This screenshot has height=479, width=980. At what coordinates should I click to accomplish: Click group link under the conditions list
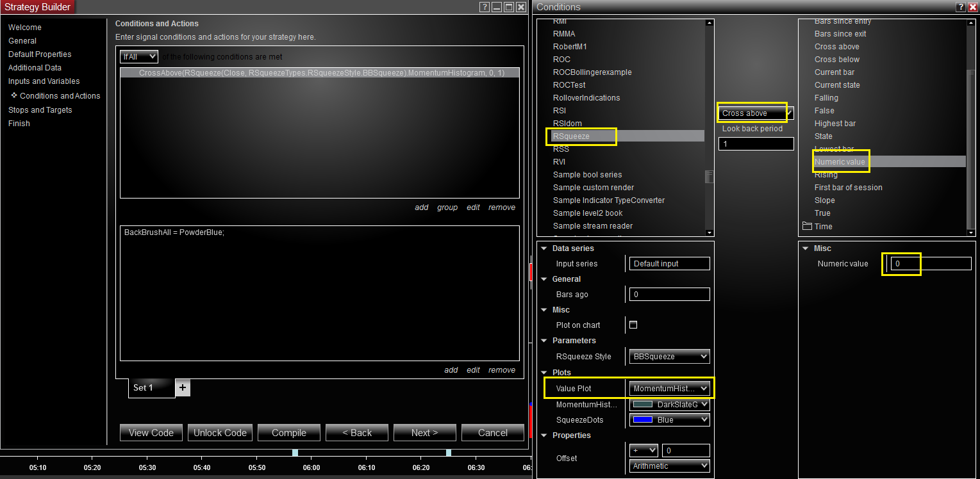coord(447,207)
